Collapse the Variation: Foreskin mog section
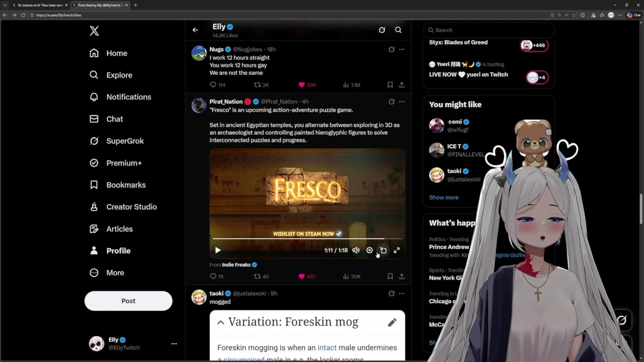Screen dimensions: 644x362 pos(220,322)
